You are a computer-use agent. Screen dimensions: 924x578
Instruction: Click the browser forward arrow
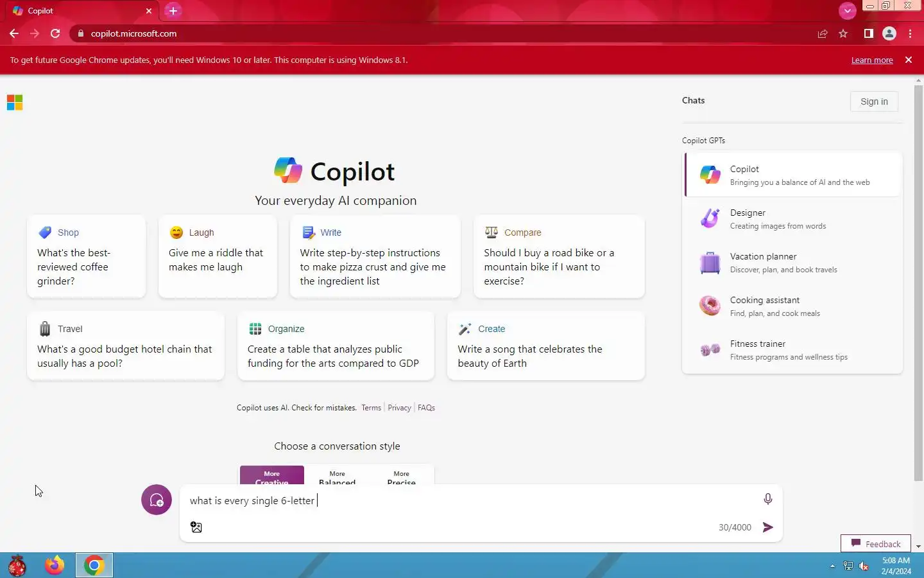[35, 33]
